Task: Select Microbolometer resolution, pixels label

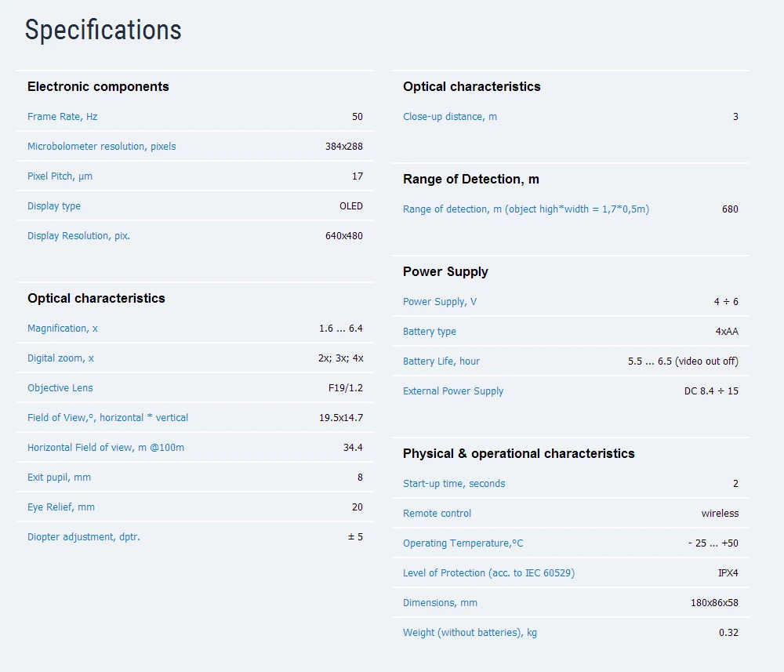Action: 101,147
